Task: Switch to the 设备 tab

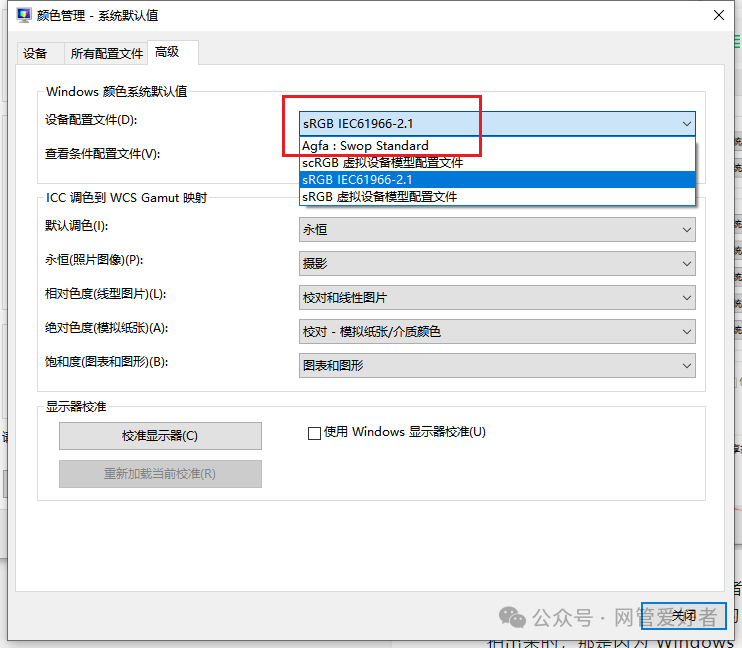Action: point(35,54)
